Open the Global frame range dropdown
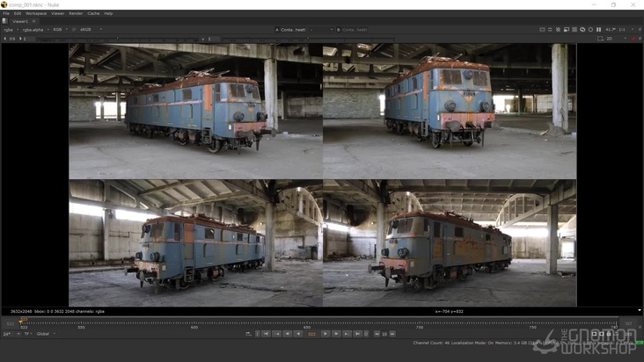Screen dimensions: 644x362 point(46,334)
